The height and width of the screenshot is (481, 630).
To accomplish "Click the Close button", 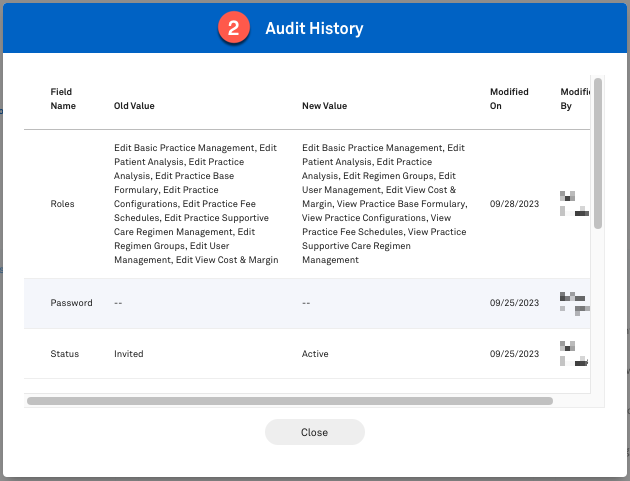I will (x=314, y=432).
